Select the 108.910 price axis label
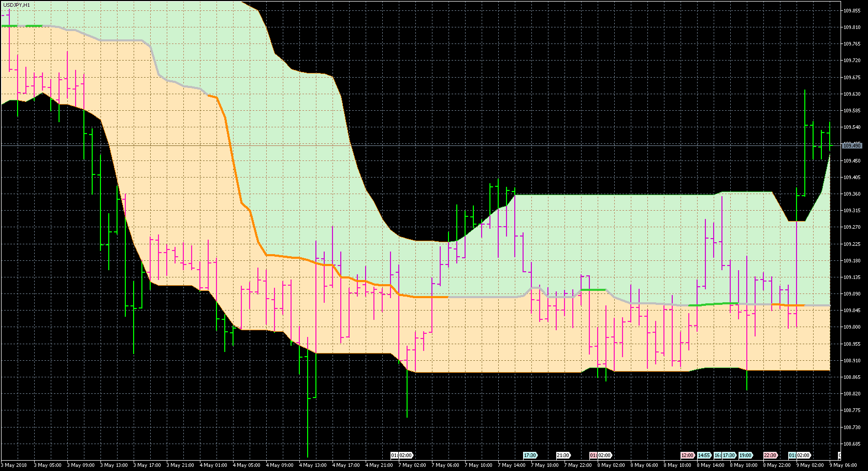The height and width of the screenshot is (471, 868). (x=852, y=361)
